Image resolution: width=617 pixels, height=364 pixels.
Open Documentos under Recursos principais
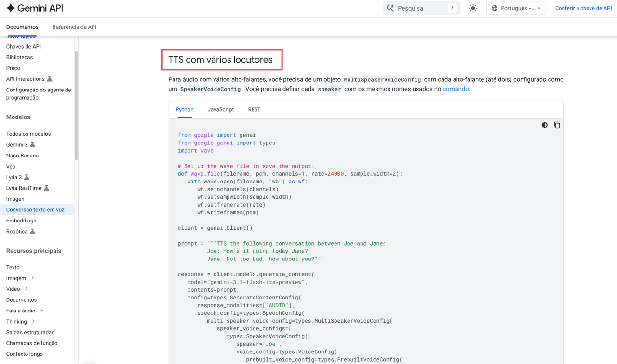(21, 300)
